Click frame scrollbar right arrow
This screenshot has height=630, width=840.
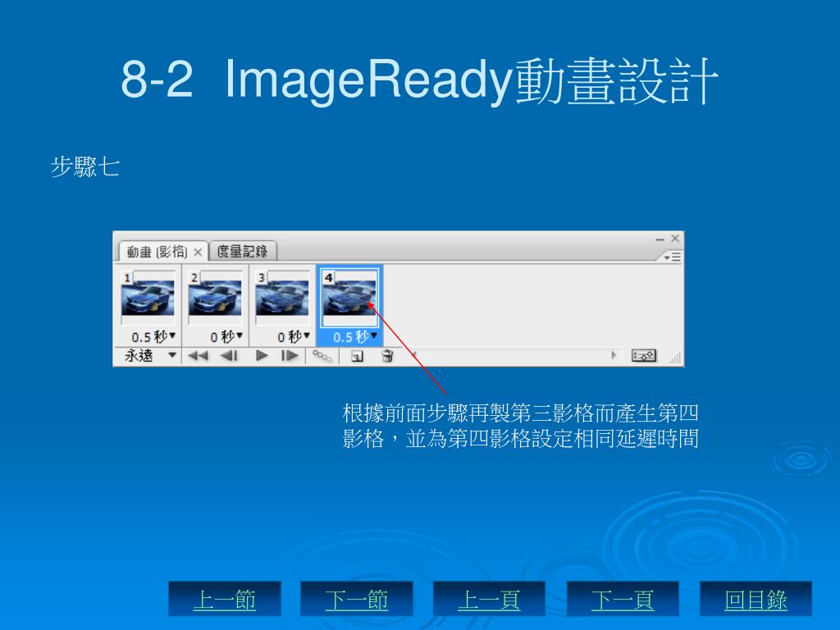pos(614,355)
